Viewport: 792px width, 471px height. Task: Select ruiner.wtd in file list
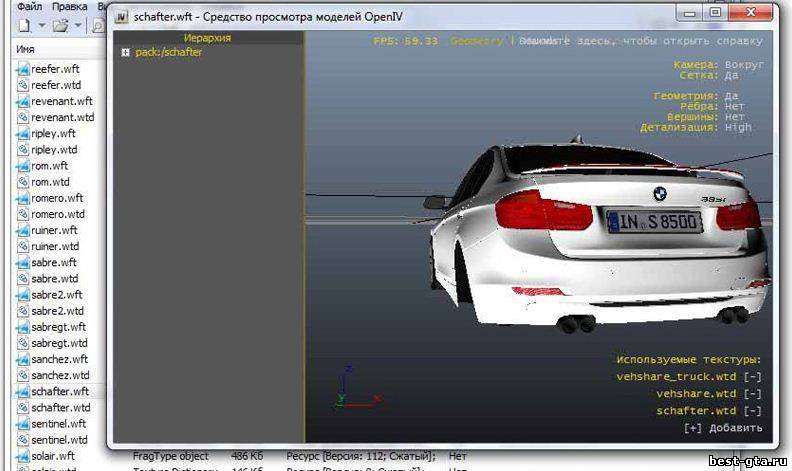pos(55,247)
